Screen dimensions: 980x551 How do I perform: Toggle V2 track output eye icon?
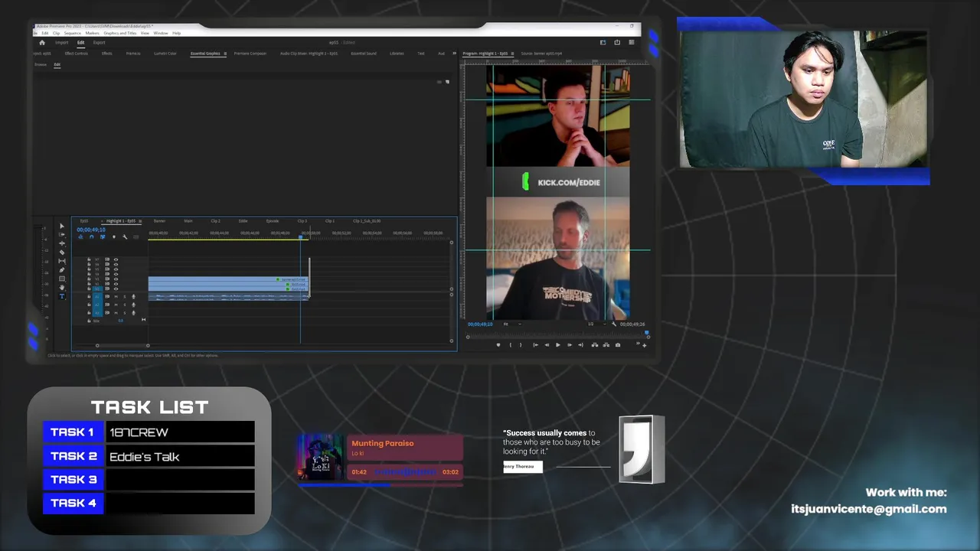tap(116, 283)
